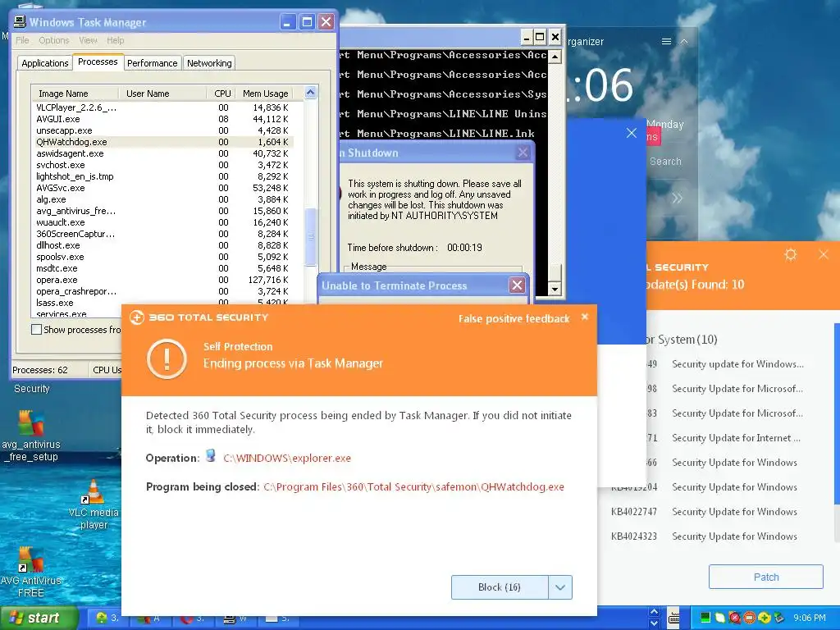Select the aswidsagent.exe process row
Image resolution: width=840 pixels, height=630 pixels.
163,153
